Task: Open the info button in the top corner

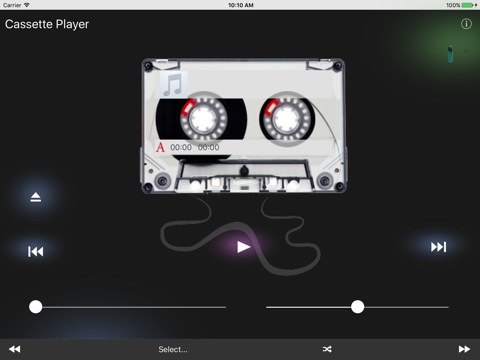Action: 466,24
